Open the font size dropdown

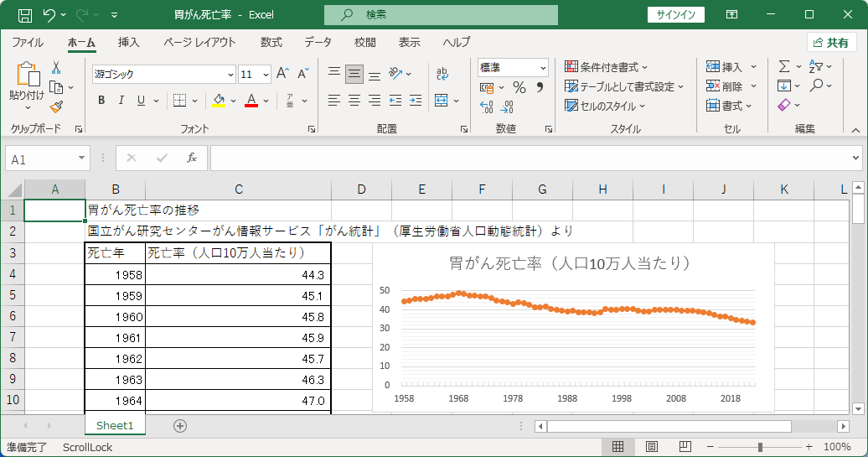point(266,75)
